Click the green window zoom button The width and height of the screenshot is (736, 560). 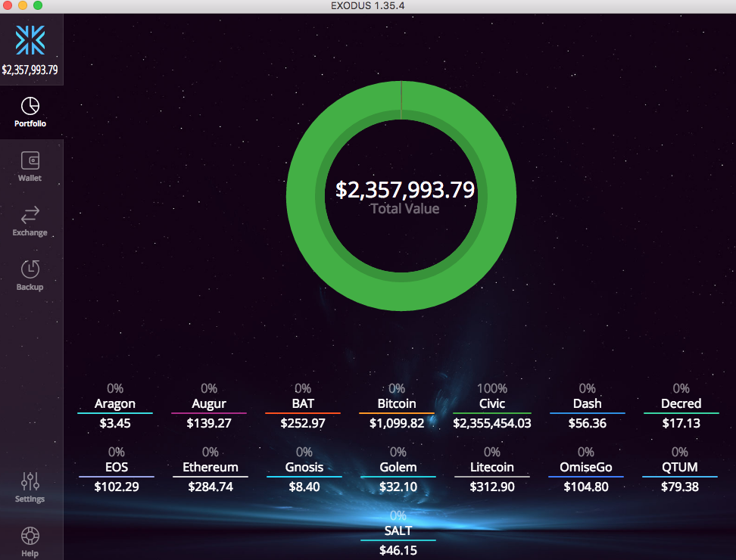tap(38, 5)
